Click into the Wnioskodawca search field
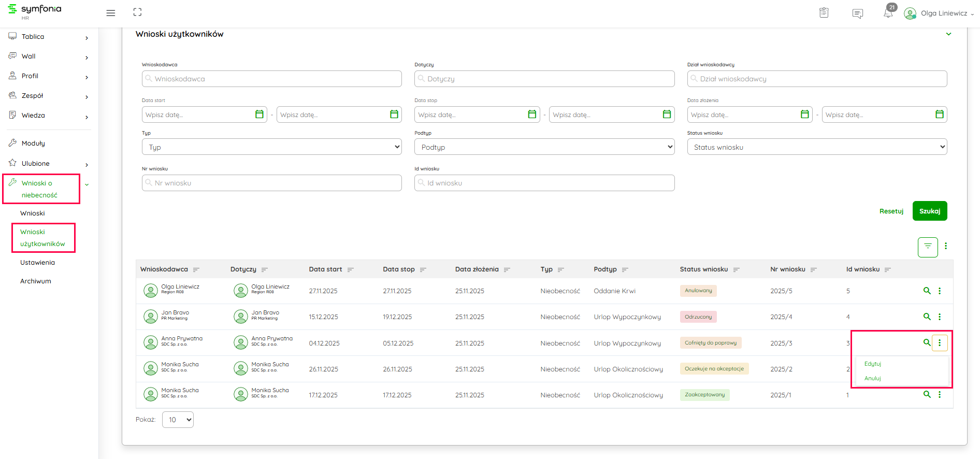This screenshot has width=980, height=459. [271, 79]
